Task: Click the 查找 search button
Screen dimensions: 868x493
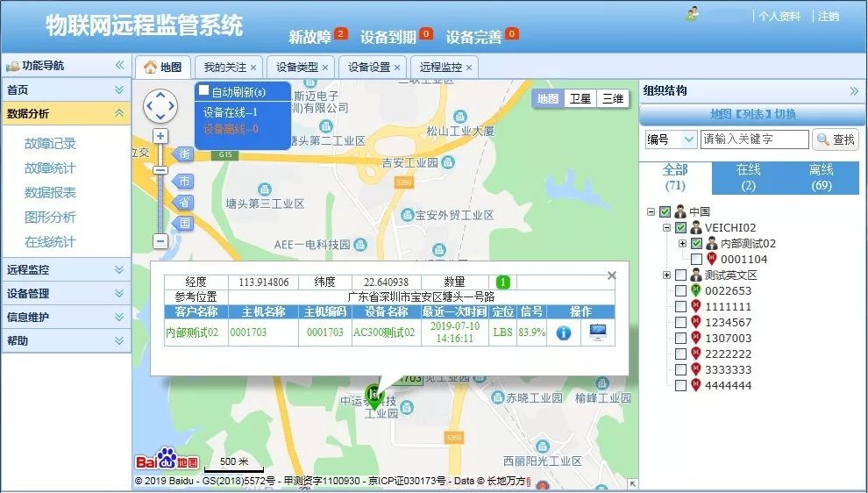Action: 836,139
